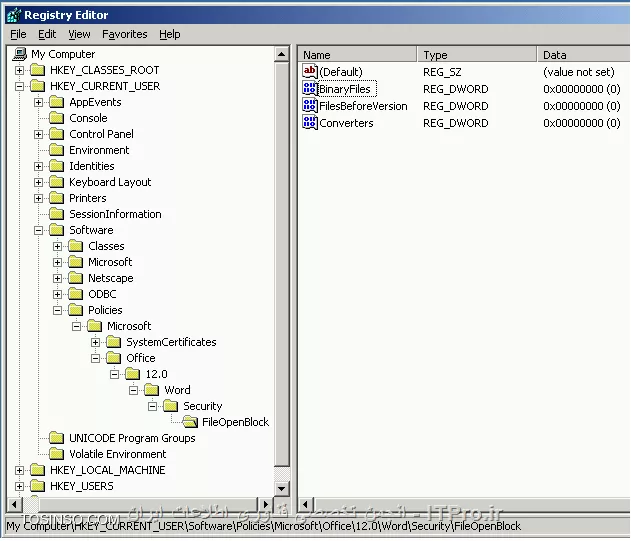Open the Edit menu
This screenshot has width=631, height=541.
pyautogui.click(x=47, y=34)
